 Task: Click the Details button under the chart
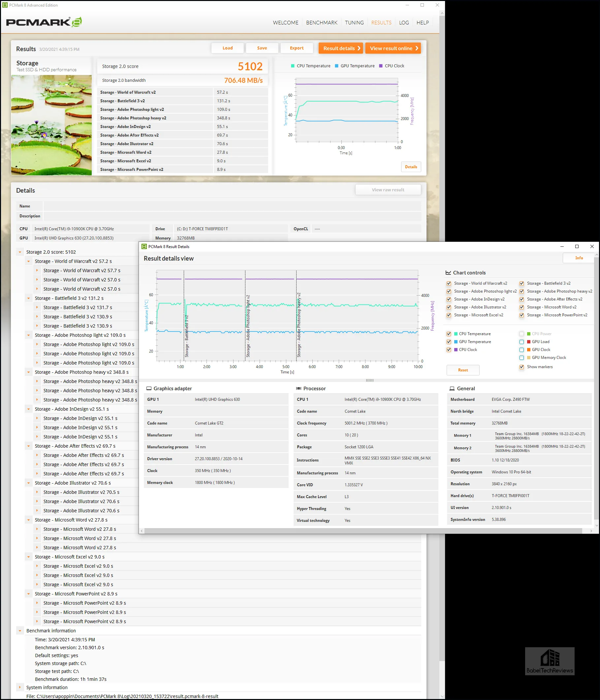411,167
